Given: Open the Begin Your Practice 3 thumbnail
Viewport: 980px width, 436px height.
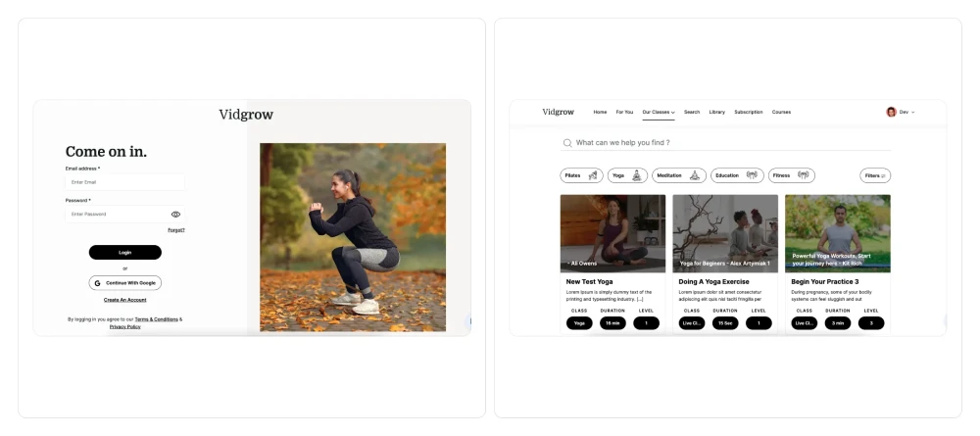Looking at the screenshot, I should tap(838, 233).
